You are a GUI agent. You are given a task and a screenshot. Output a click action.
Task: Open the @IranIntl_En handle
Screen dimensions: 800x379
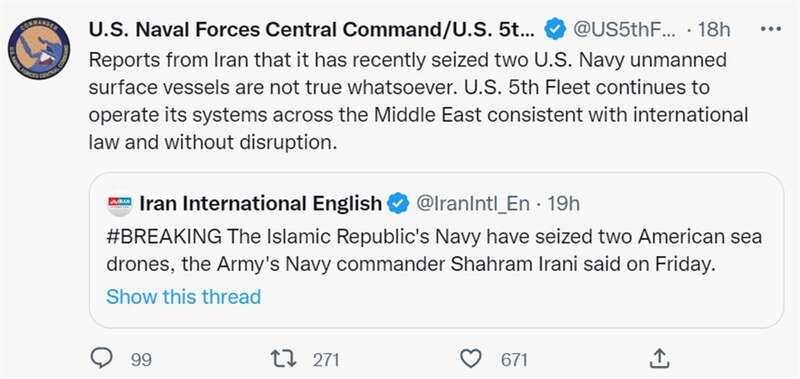(473, 204)
